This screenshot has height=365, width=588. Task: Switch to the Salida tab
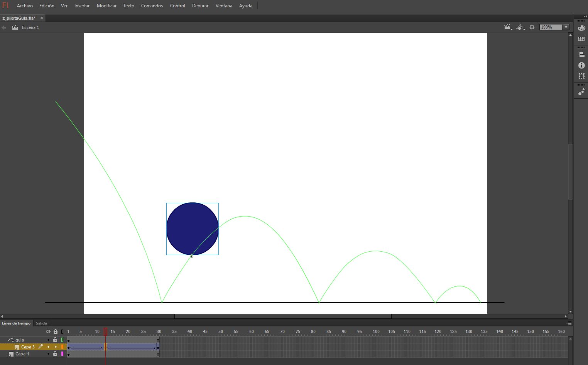[x=41, y=323]
